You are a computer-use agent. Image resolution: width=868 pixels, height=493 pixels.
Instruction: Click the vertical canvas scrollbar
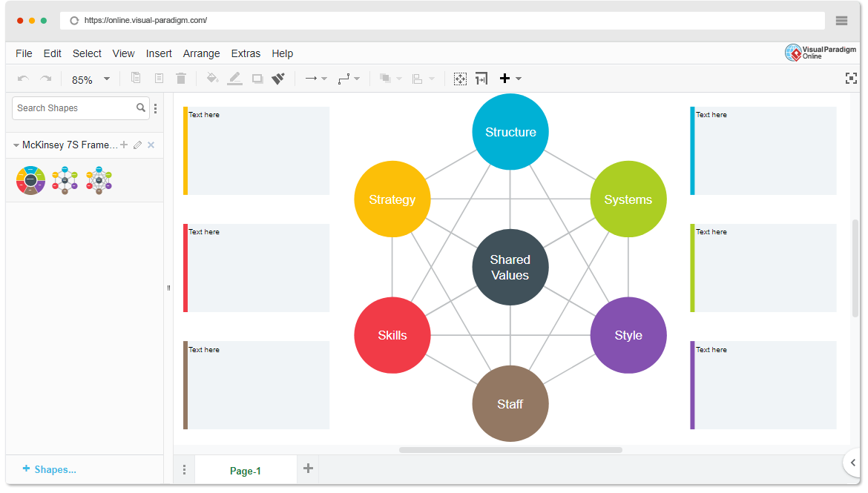[855, 268]
